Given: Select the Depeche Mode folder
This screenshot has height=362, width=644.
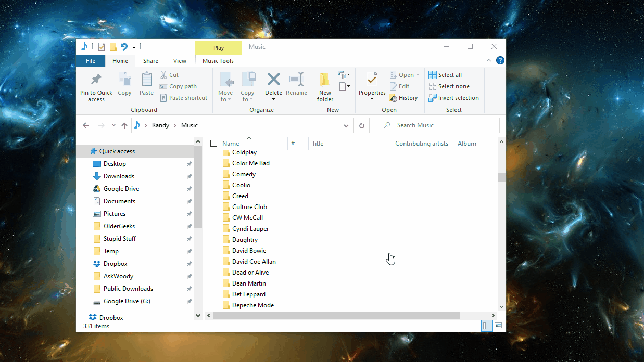Looking at the screenshot, I should point(253,305).
